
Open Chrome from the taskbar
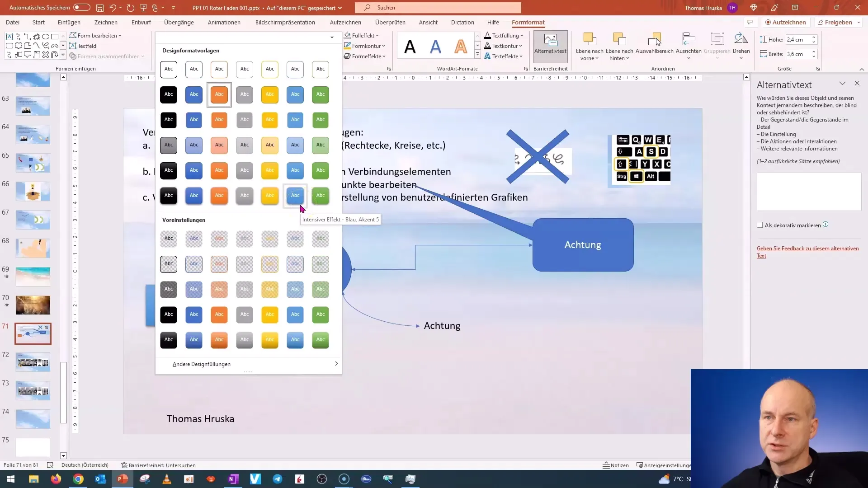pyautogui.click(x=78, y=479)
